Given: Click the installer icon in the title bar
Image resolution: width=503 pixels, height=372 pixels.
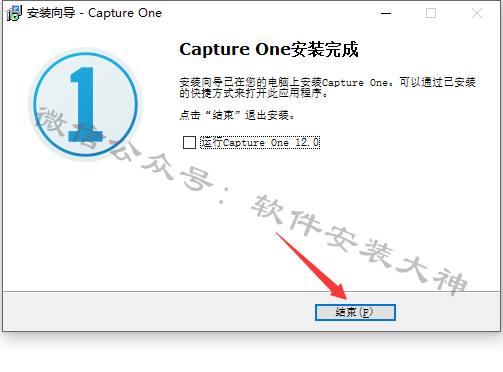Looking at the screenshot, I should [14, 13].
